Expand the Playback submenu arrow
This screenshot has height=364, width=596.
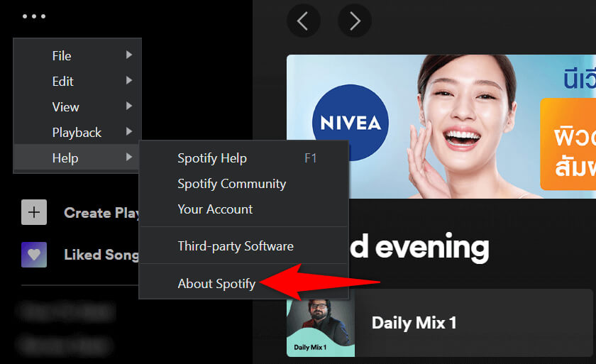(x=129, y=132)
